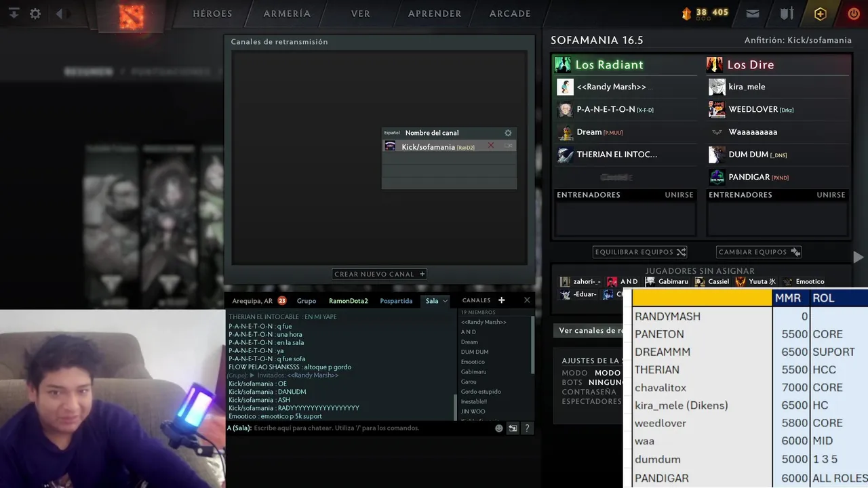868x488 pixels.
Task: Open the VER menu
Action: pos(360,14)
